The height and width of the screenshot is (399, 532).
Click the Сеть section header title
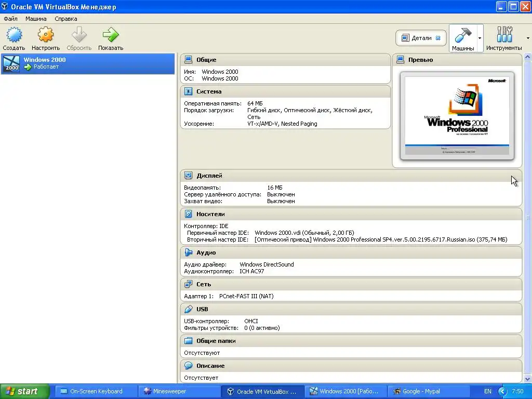click(204, 284)
